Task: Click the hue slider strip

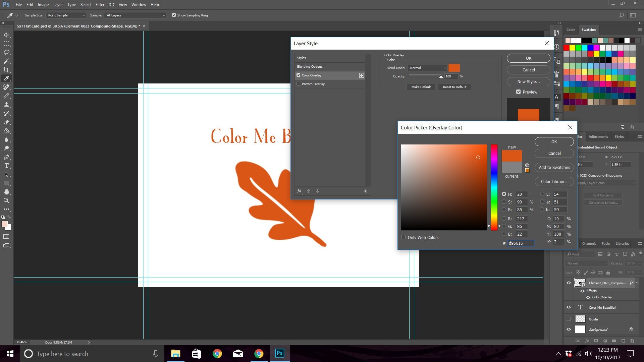Action: click(x=494, y=187)
